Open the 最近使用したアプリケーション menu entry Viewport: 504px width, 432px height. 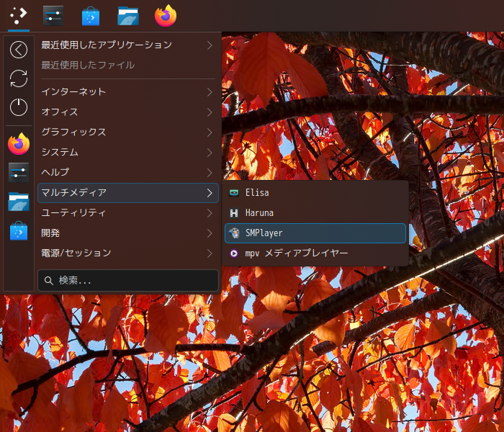pos(128,45)
